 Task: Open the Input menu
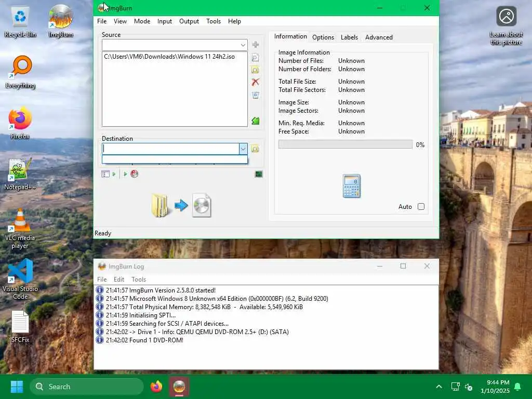[165, 21]
